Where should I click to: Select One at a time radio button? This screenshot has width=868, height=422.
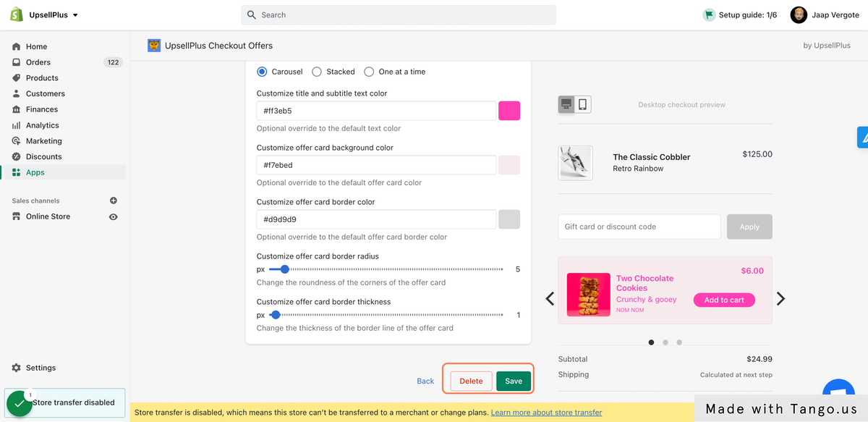tap(369, 72)
